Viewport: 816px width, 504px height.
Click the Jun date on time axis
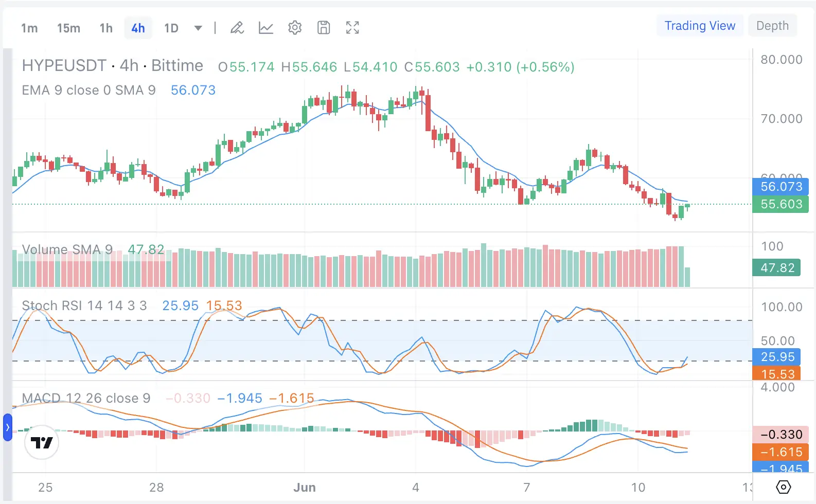click(305, 488)
